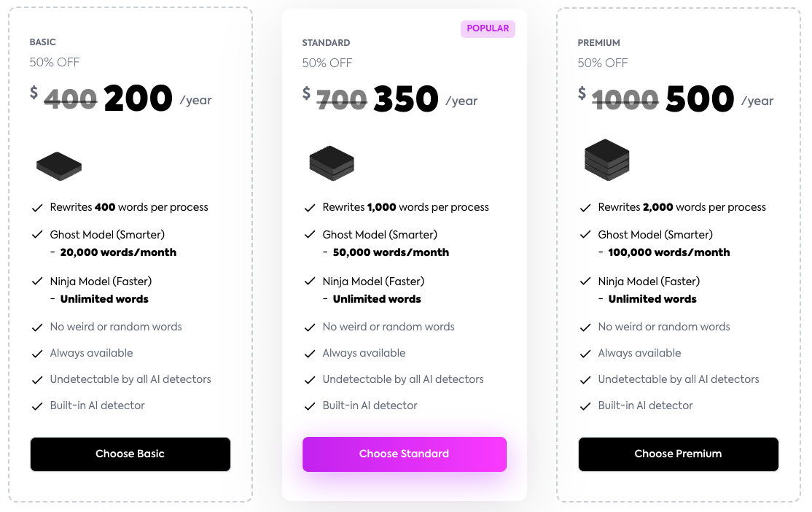
Task: Click the Basic plan 200 price
Action: [x=138, y=99]
